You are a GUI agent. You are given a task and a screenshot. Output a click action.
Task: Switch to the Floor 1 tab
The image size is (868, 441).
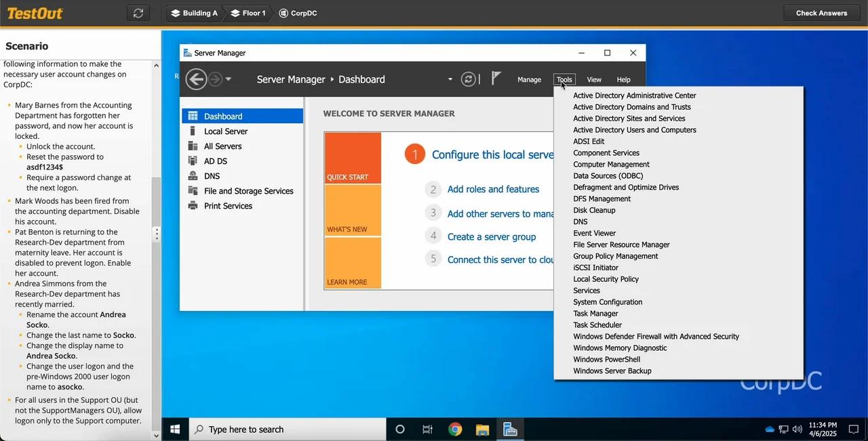(x=247, y=12)
